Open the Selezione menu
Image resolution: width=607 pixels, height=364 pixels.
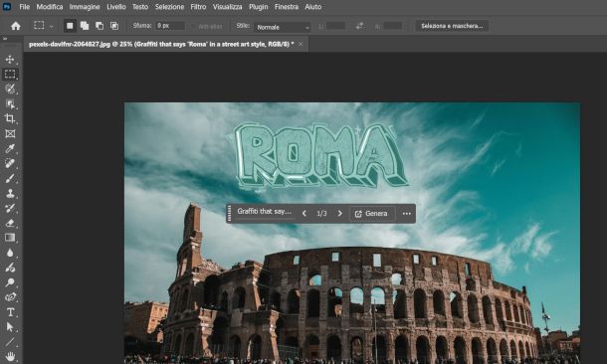pyautogui.click(x=169, y=7)
